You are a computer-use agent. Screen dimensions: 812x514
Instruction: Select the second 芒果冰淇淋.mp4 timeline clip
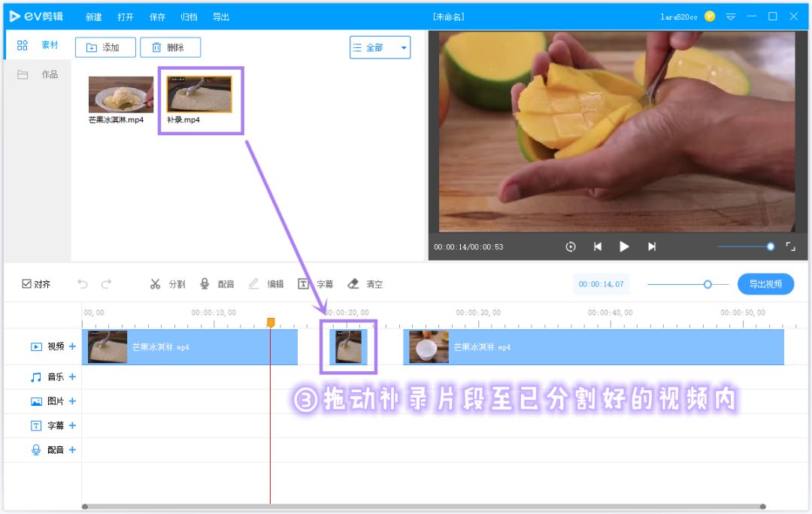(593, 347)
